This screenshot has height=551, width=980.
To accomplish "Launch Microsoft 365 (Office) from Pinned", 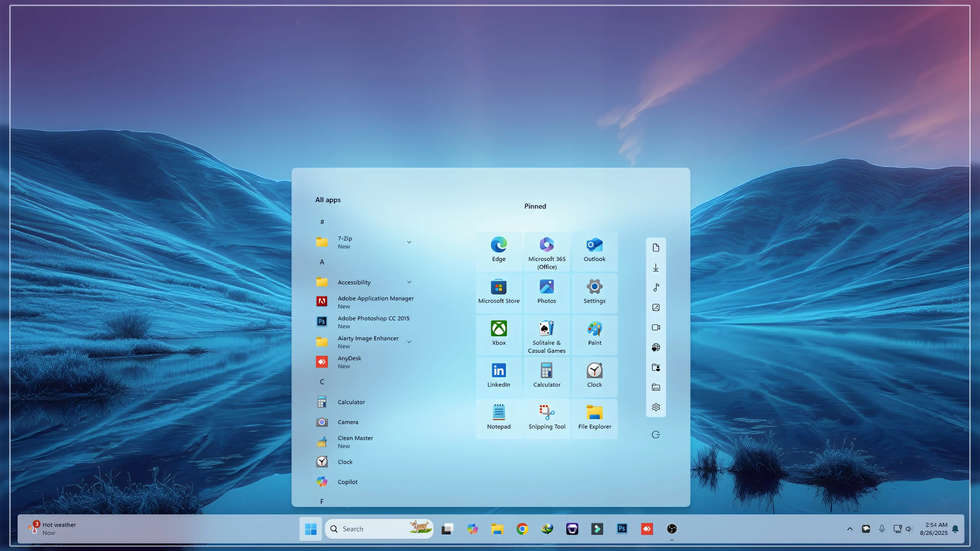I will 547,251.
